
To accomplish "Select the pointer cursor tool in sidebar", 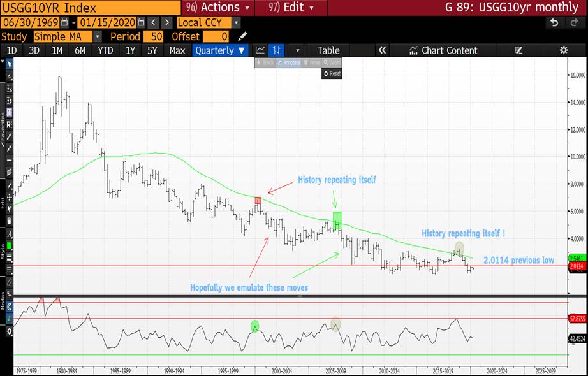I will [x=9, y=64].
